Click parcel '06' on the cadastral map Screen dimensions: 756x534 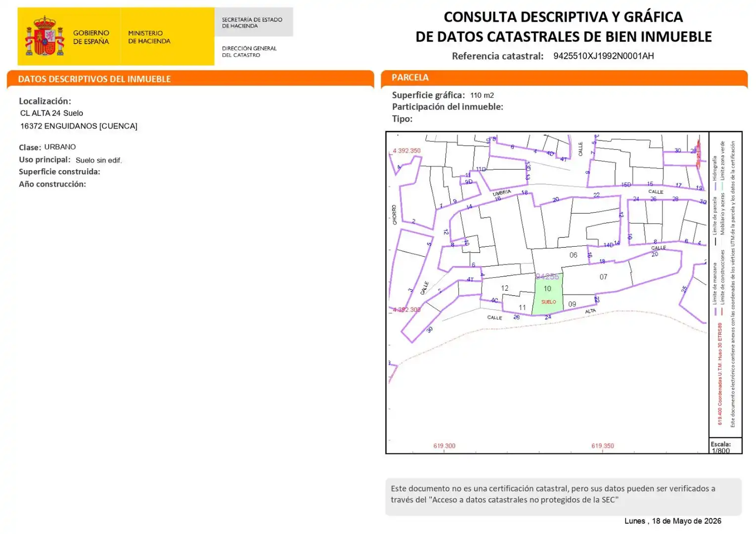[x=573, y=255]
